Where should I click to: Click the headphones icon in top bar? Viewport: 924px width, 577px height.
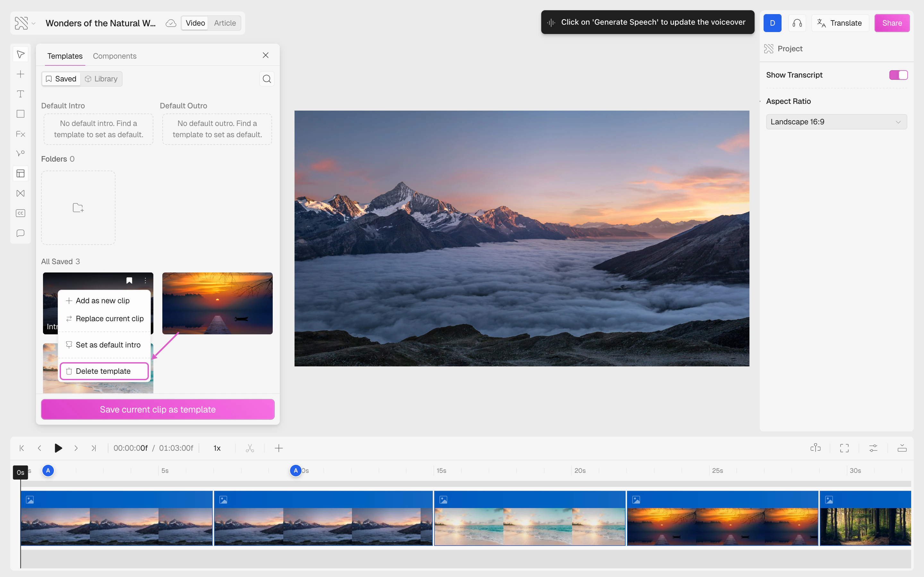click(797, 23)
